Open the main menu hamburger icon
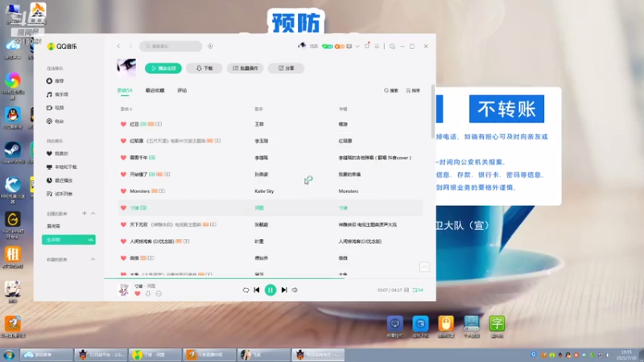 [x=377, y=47]
